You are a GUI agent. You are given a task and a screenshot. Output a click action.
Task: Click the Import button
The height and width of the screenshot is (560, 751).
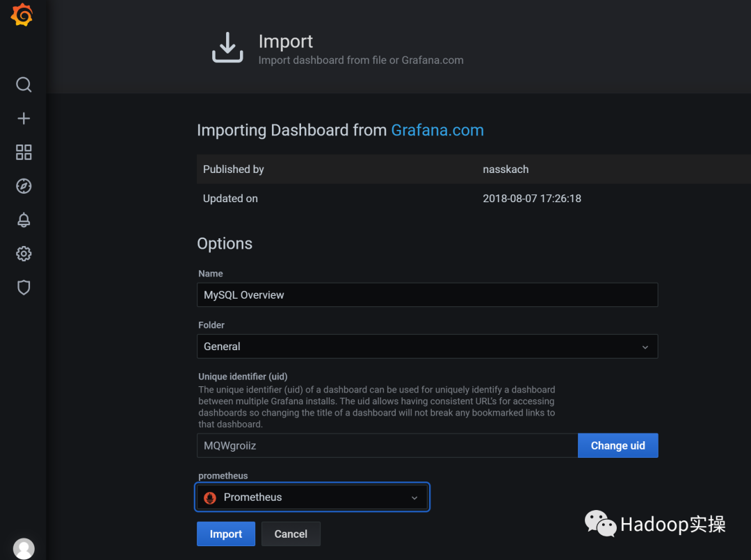225,534
